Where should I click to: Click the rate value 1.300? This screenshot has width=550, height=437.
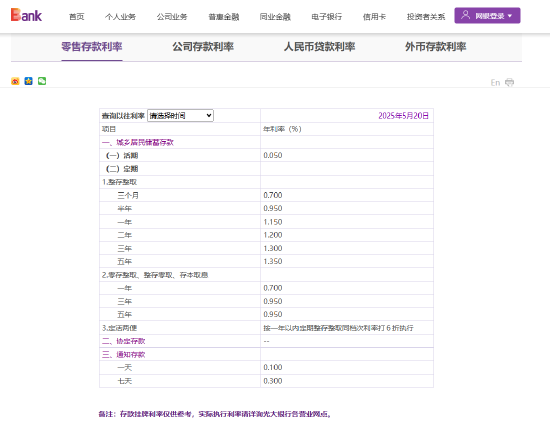tap(273, 248)
